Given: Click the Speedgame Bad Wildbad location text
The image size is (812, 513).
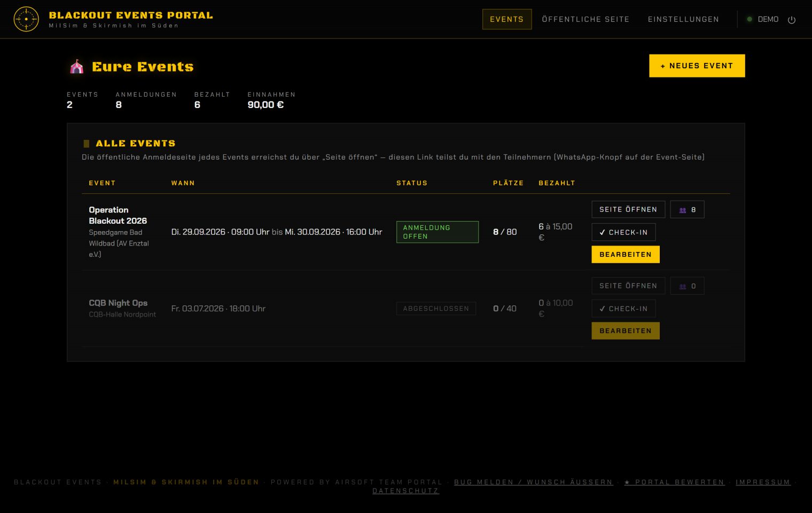Looking at the screenshot, I should tap(119, 243).
